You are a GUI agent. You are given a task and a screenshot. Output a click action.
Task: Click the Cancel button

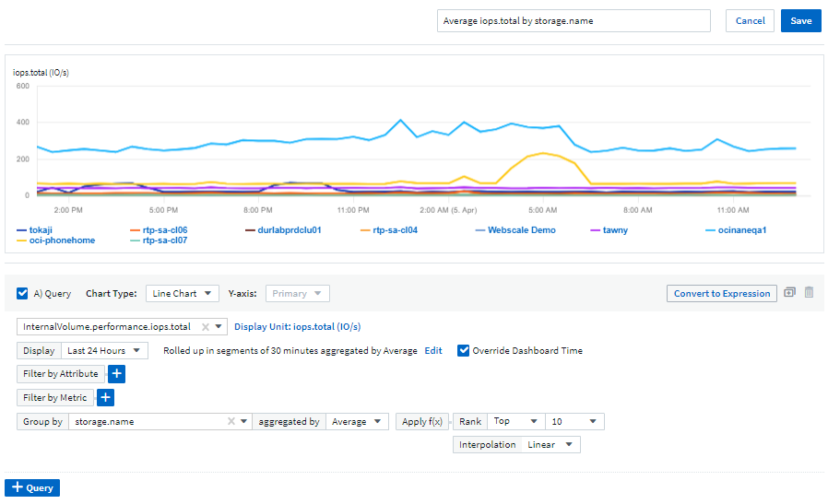[x=750, y=21]
